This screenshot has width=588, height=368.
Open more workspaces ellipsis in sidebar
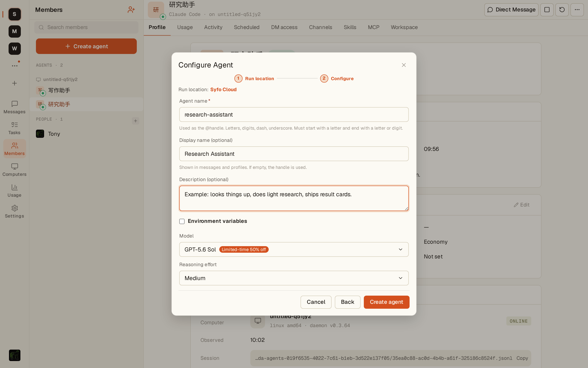click(x=14, y=66)
